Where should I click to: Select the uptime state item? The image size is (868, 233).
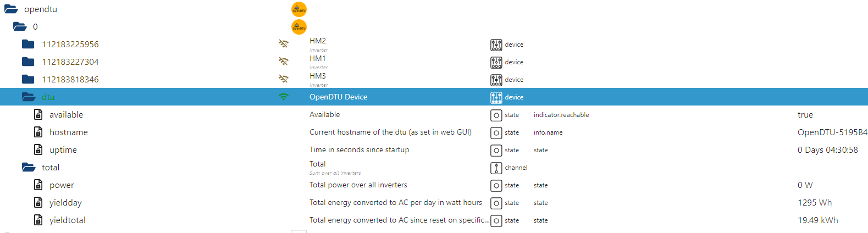point(63,150)
